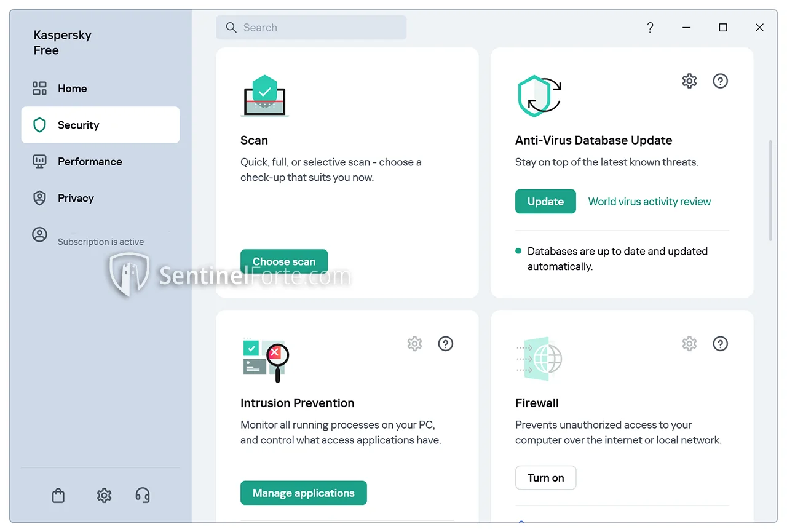Close the Kaspersky window
This screenshot has width=787, height=532.
759,28
